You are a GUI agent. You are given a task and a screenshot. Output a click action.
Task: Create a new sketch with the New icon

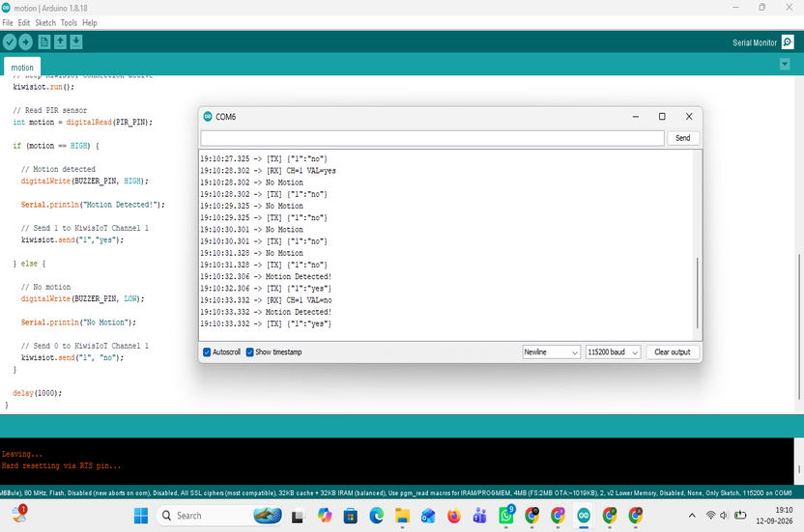(44, 42)
